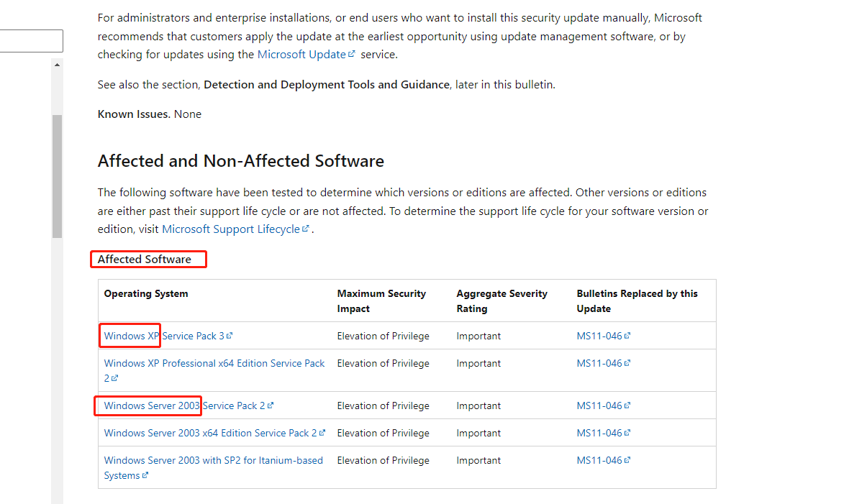Image resolution: width=867 pixels, height=504 pixels.
Task: Open the Microsoft Update link
Action: (x=306, y=54)
